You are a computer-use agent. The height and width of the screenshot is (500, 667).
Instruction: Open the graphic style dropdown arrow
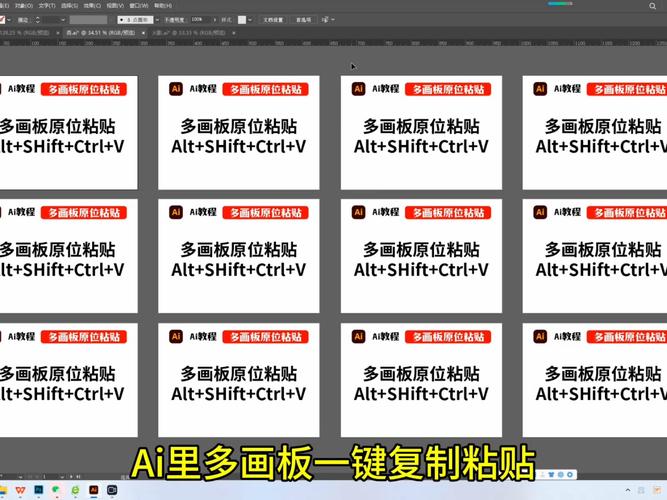250,20
